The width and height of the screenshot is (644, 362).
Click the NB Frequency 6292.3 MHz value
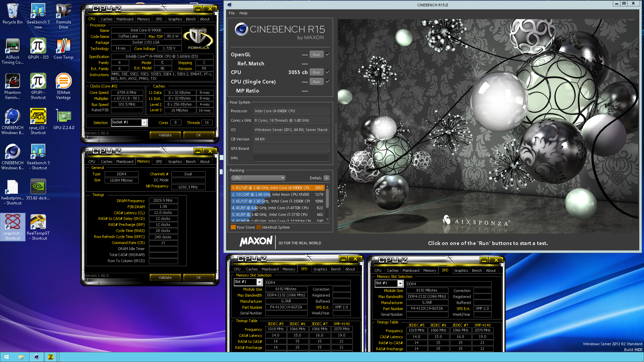click(x=188, y=187)
